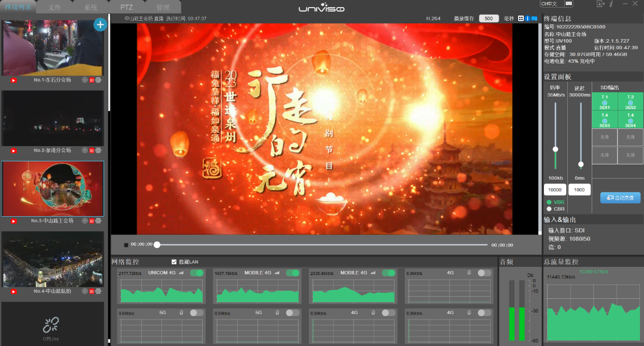Toggle bottom-row 4G switch beside second 5G
The image size is (644, 346).
[x=389, y=313]
